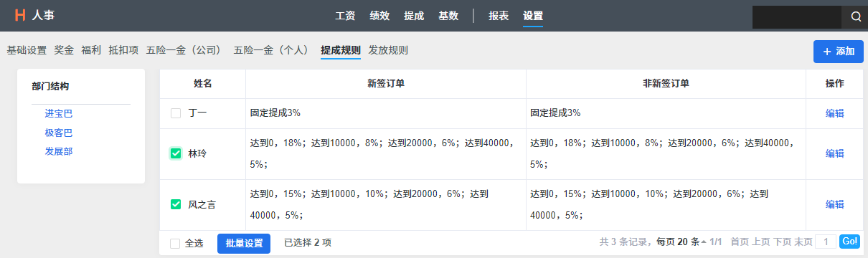The image size is (868, 258).
Task: Open the 基数 menu
Action: (448, 16)
